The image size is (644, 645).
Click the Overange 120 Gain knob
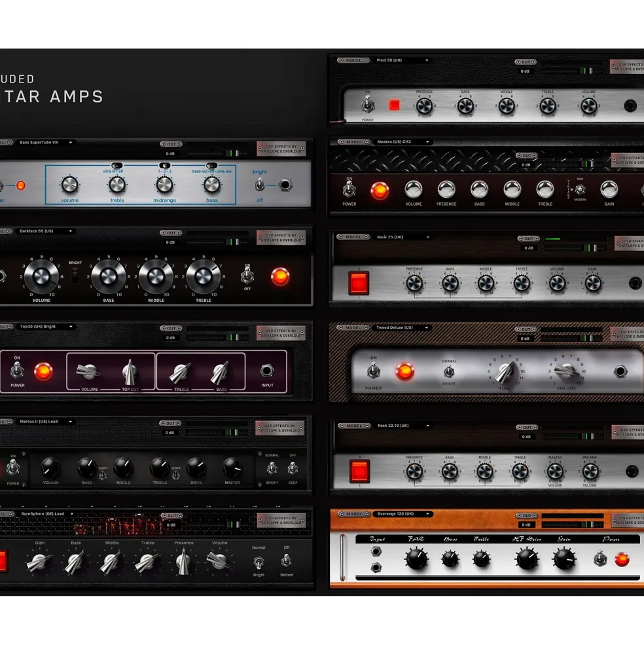coord(564,559)
